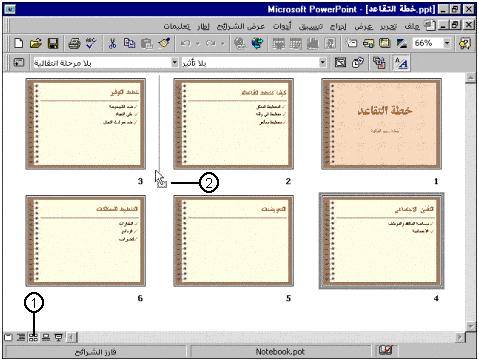The image size is (479, 361).
Task: Print the slides using the printer icon
Action: (74, 43)
